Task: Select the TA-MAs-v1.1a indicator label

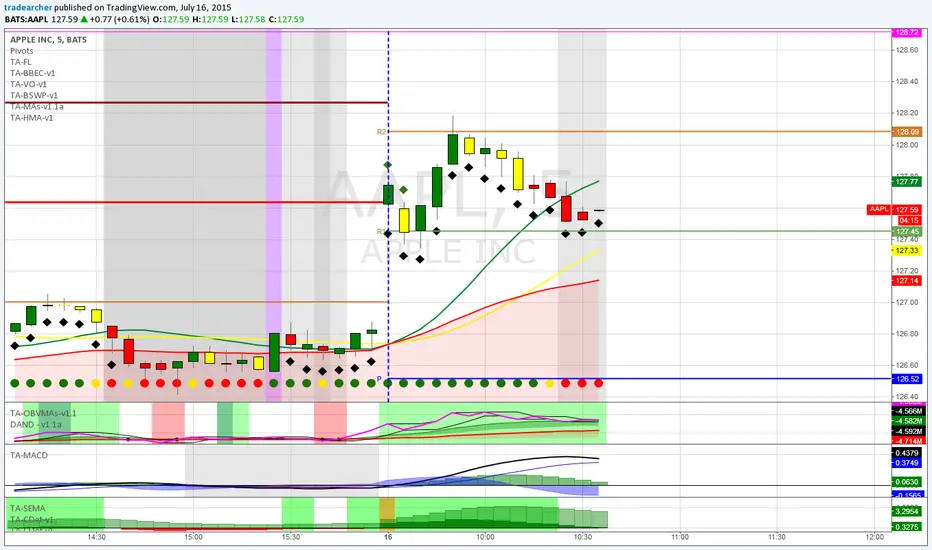Action: 37,106
